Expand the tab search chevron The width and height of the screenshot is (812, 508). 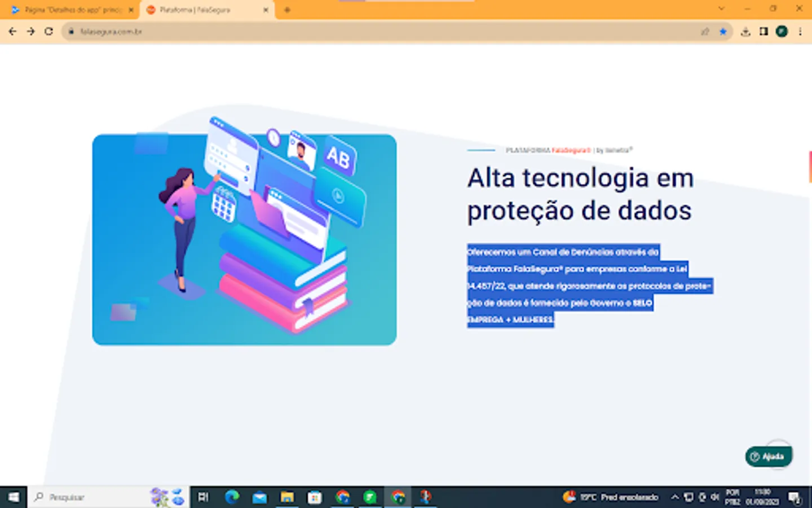[721, 8]
